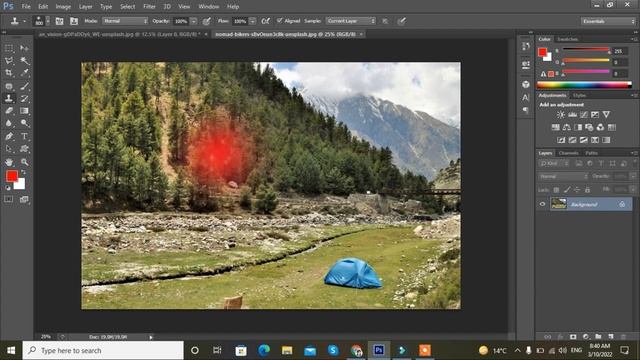
Task: Hide the Background layer eye icon
Action: [x=542, y=204]
